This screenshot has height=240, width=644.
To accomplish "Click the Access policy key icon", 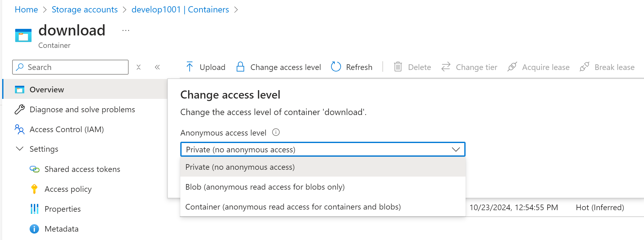I will click(34, 189).
